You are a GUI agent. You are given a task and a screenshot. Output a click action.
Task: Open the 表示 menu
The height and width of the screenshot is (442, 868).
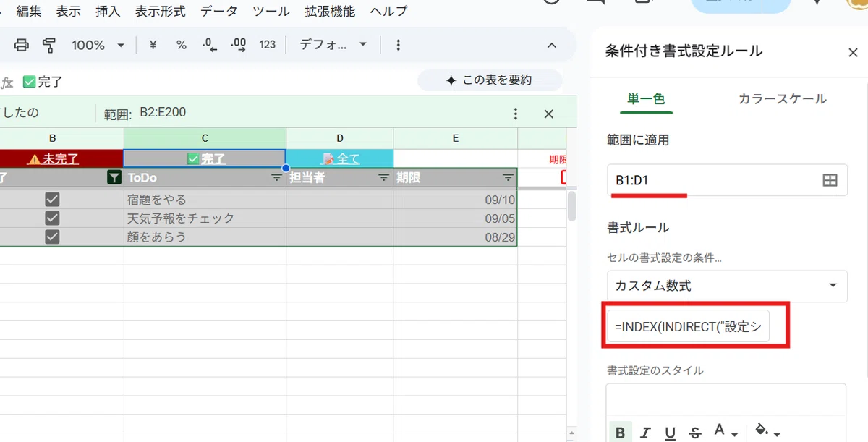(x=69, y=12)
